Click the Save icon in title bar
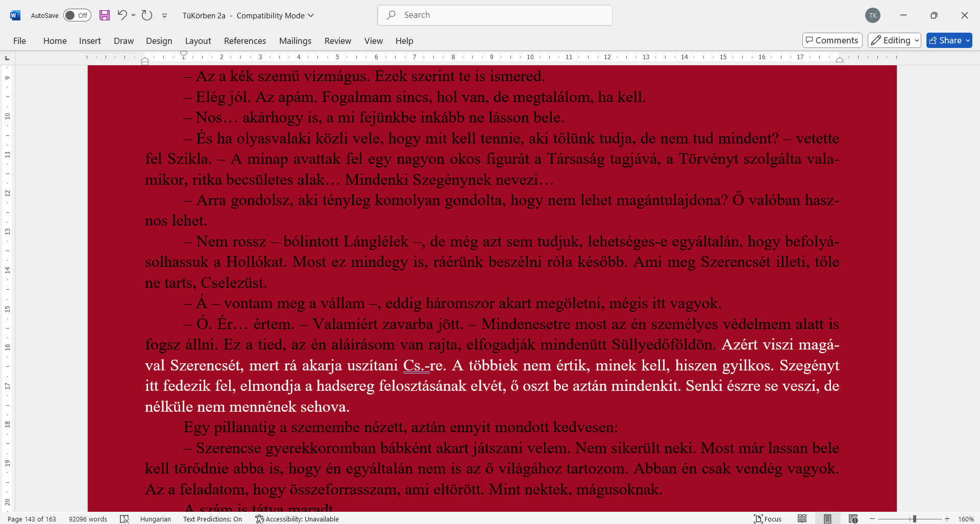980x524 pixels. tap(105, 15)
